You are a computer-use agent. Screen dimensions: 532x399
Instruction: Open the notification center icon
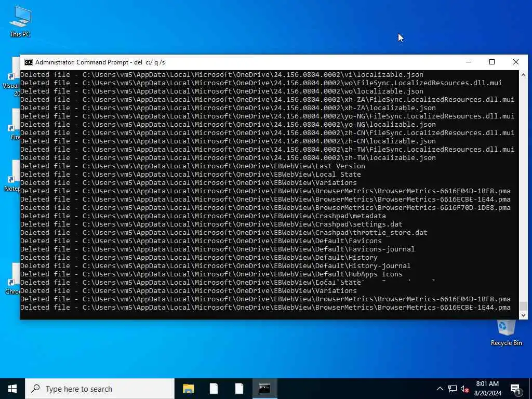coord(516,389)
